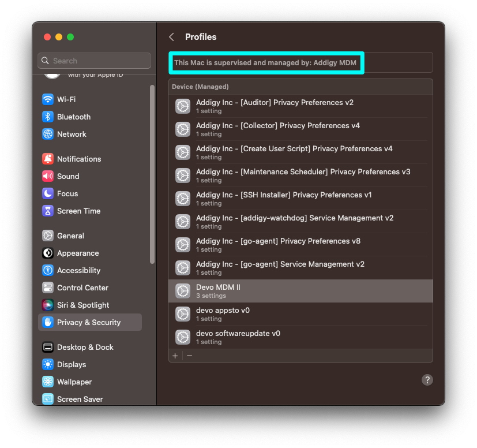Click the [Auditor] Privacy Preferences profile icon
This screenshot has height=448, width=477.
pos(183,106)
